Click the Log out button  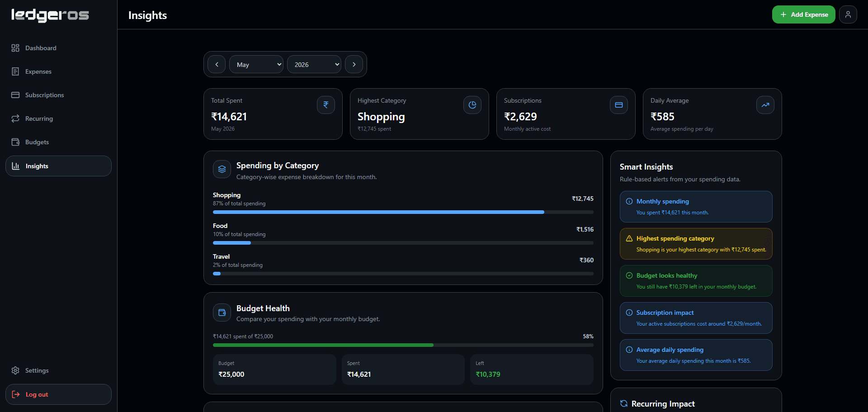click(x=58, y=394)
